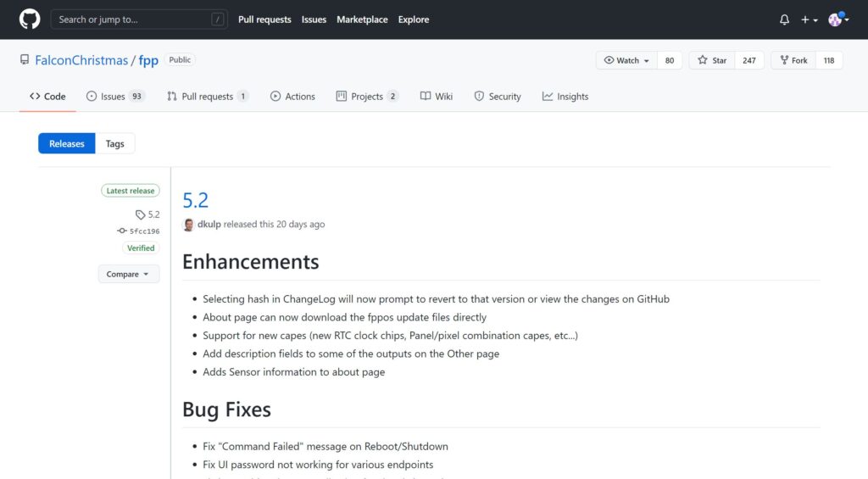Click the GitHub logo icon
Screen dimensions: 868x479
pos(30,19)
